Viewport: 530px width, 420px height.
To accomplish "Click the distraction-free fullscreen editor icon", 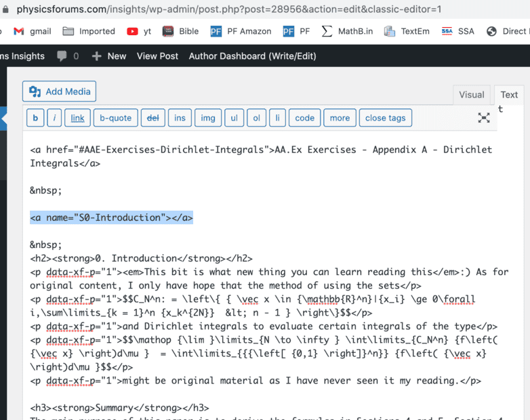I will click(484, 118).
